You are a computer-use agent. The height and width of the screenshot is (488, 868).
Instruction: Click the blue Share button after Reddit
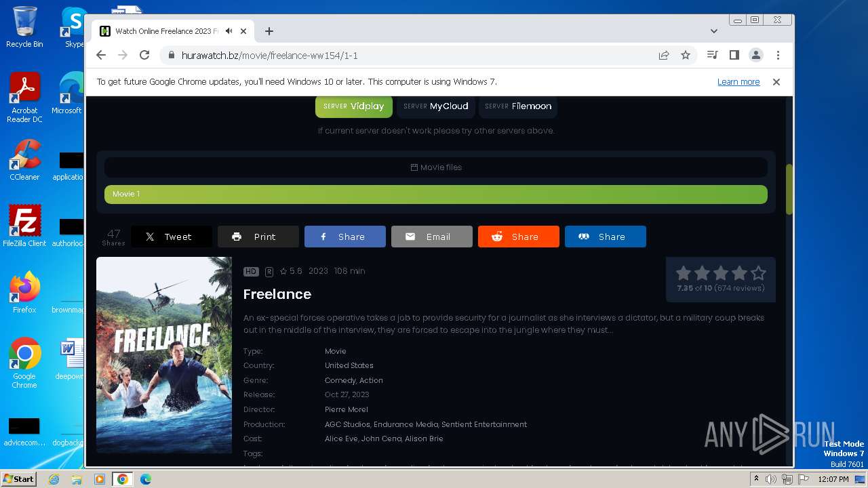(606, 237)
